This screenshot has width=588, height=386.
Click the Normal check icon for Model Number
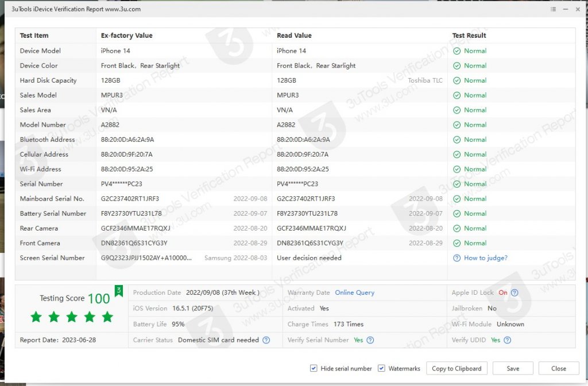(457, 125)
